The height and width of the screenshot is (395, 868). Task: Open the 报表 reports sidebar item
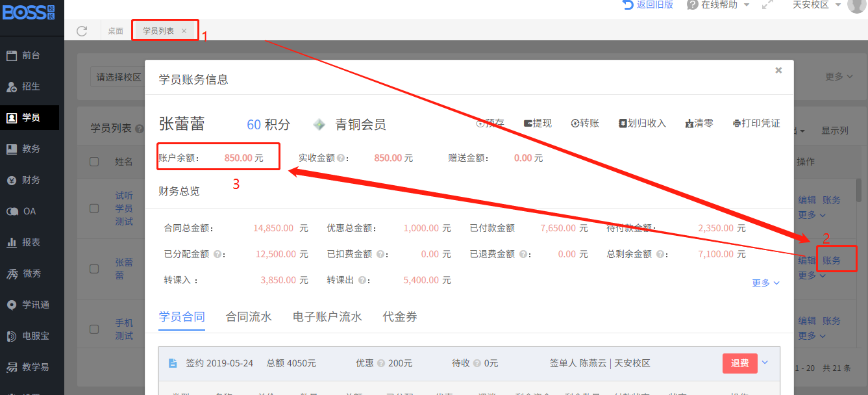coord(30,242)
